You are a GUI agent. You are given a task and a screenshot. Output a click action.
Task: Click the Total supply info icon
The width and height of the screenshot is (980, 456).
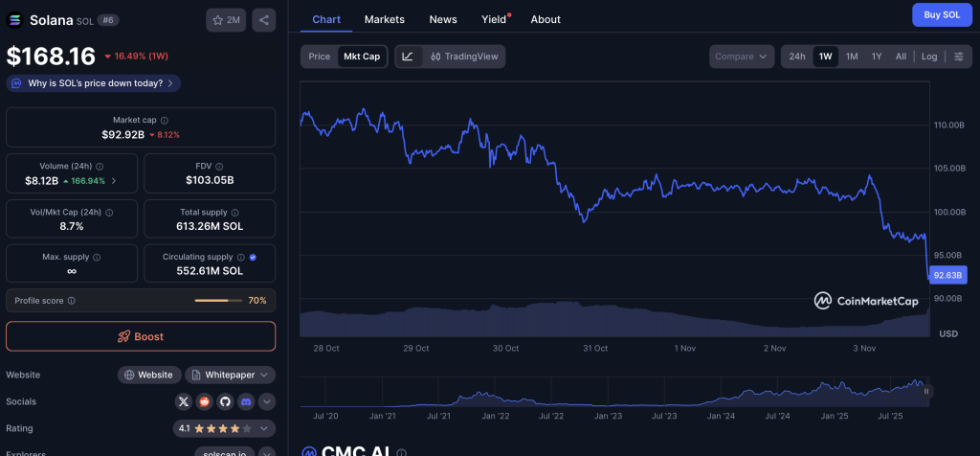(234, 213)
